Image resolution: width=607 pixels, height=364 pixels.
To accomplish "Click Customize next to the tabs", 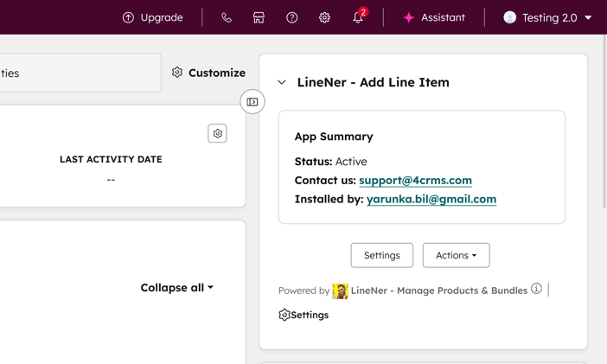I will [x=208, y=73].
